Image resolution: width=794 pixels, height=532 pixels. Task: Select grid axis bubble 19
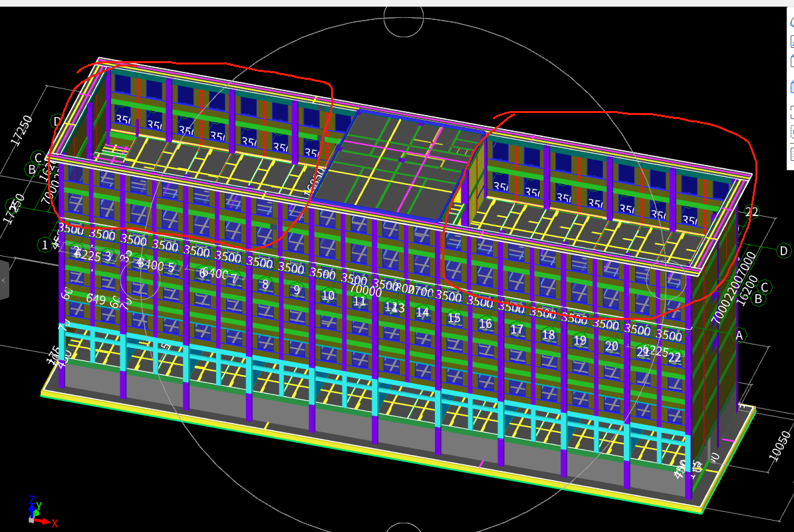tap(580, 340)
